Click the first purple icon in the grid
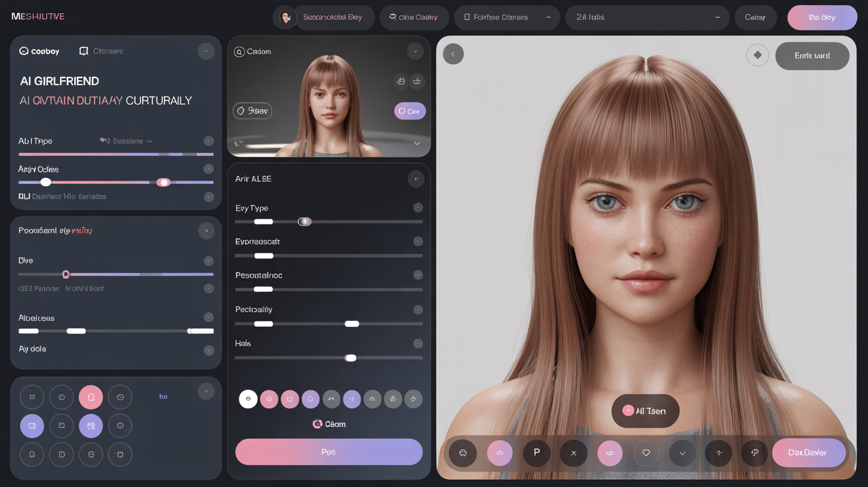This screenshot has width=868, height=487. coord(32,426)
